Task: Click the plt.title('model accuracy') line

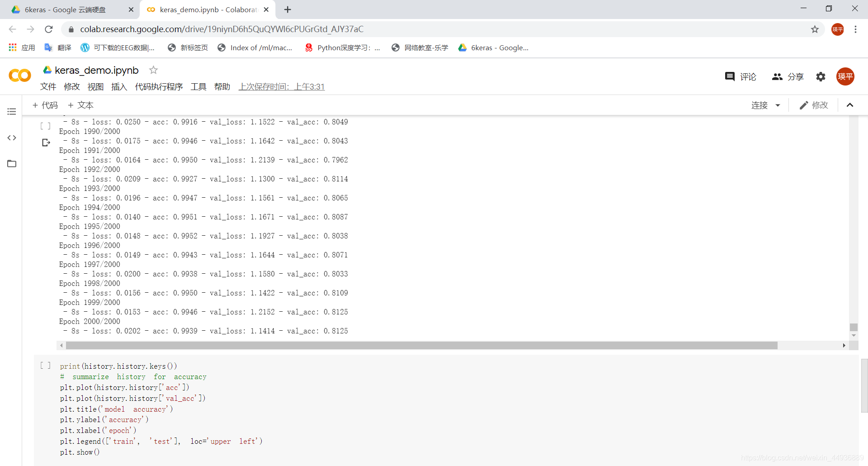Action: [116, 409]
